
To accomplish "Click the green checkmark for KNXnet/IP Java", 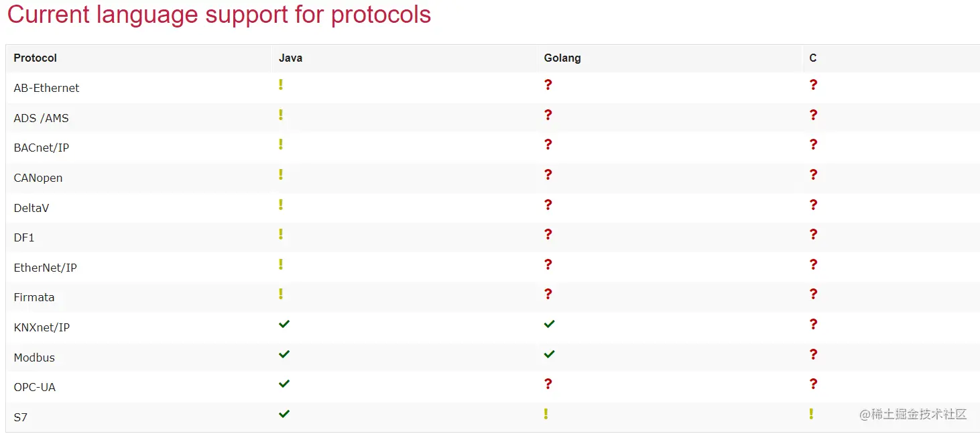I will pos(284,324).
